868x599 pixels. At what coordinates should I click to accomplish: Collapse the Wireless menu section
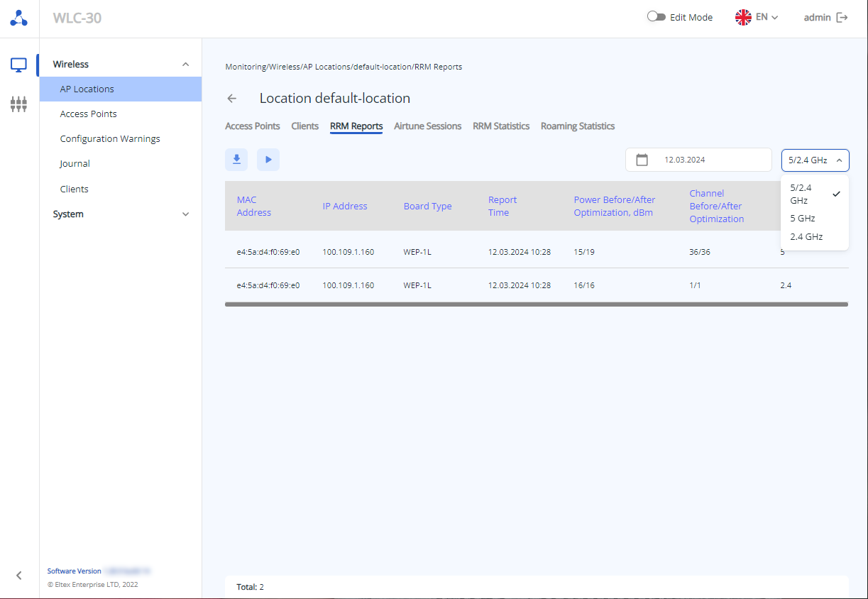(x=186, y=65)
